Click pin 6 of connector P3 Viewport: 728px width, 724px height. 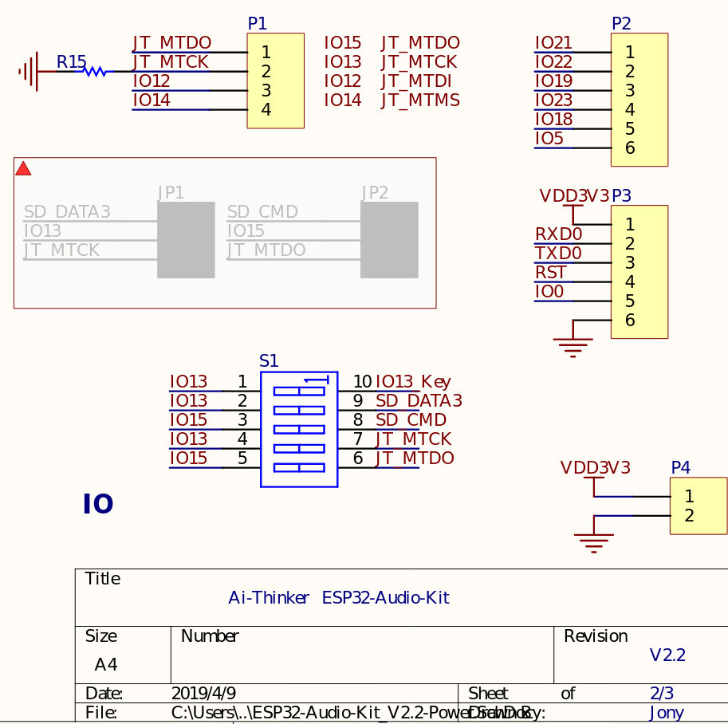tap(630, 320)
